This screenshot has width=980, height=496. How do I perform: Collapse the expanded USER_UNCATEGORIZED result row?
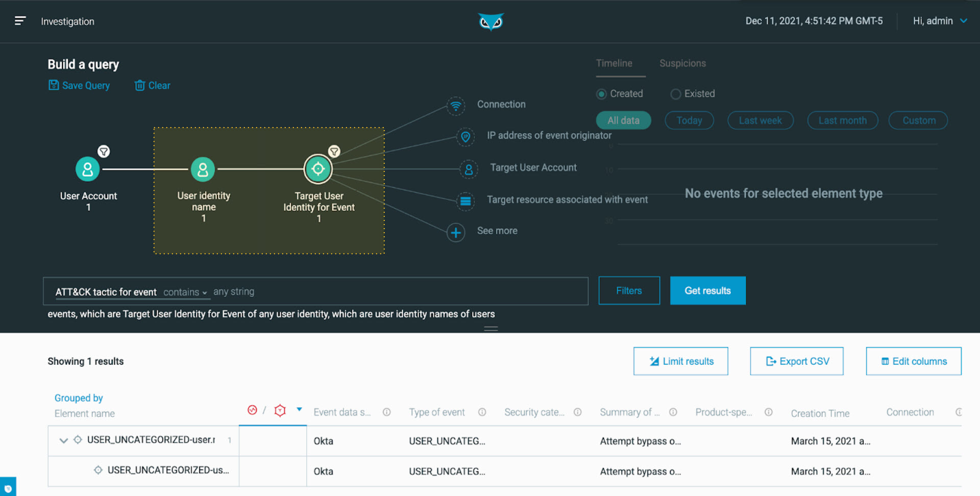(63, 440)
